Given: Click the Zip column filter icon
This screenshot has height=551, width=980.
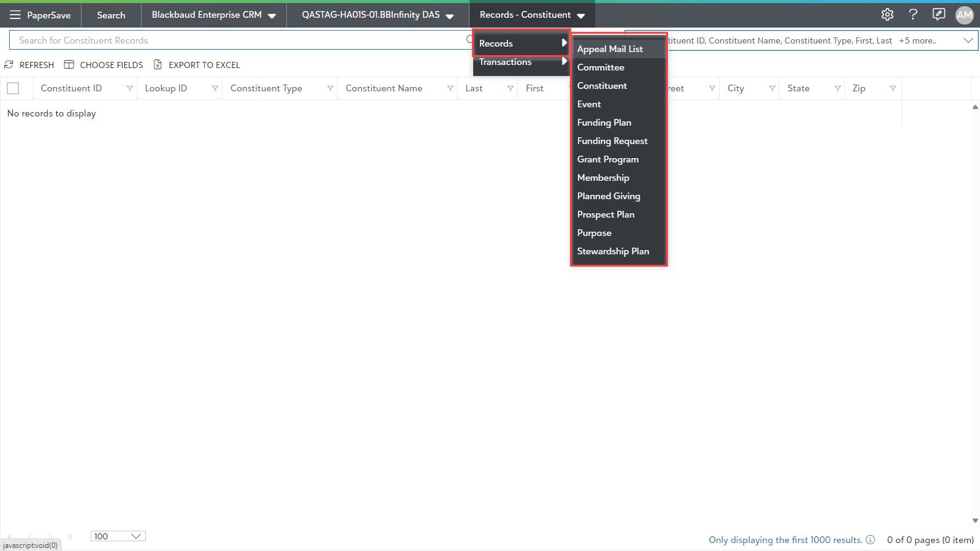Looking at the screenshot, I should (892, 88).
